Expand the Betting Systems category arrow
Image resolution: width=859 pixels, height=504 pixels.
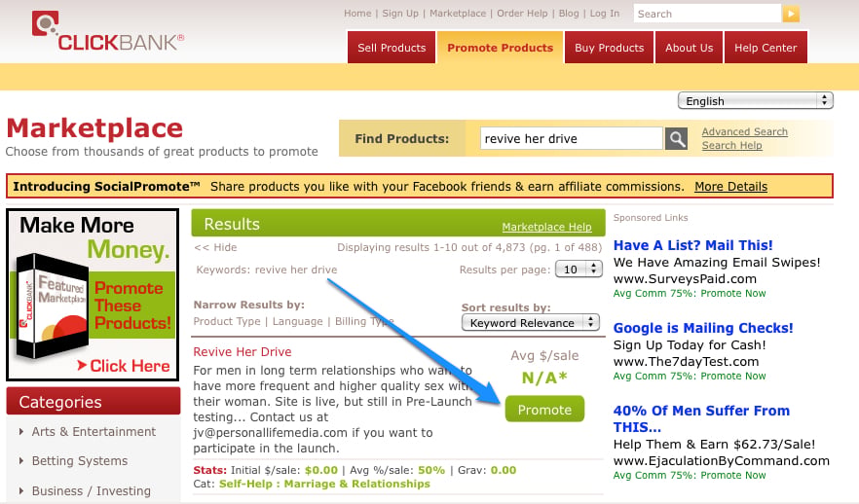click(21, 461)
